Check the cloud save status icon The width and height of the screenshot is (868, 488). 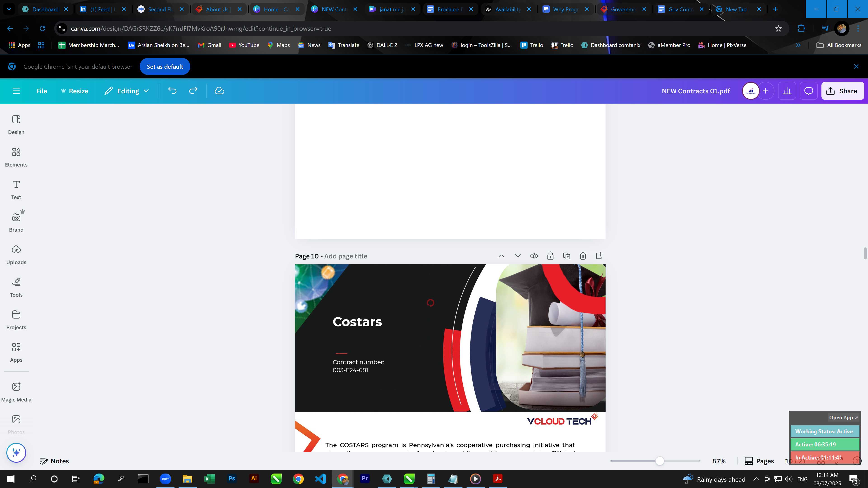219,91
